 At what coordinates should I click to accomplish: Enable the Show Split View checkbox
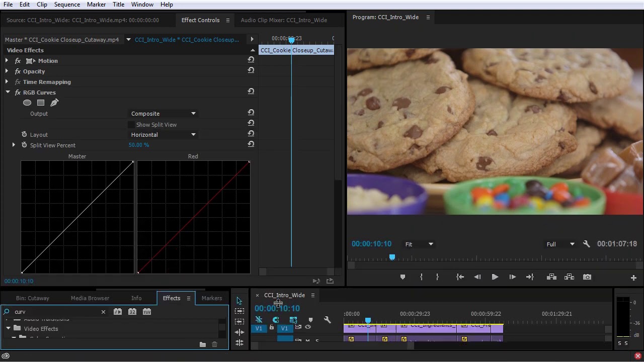click(x=132, y=125)
